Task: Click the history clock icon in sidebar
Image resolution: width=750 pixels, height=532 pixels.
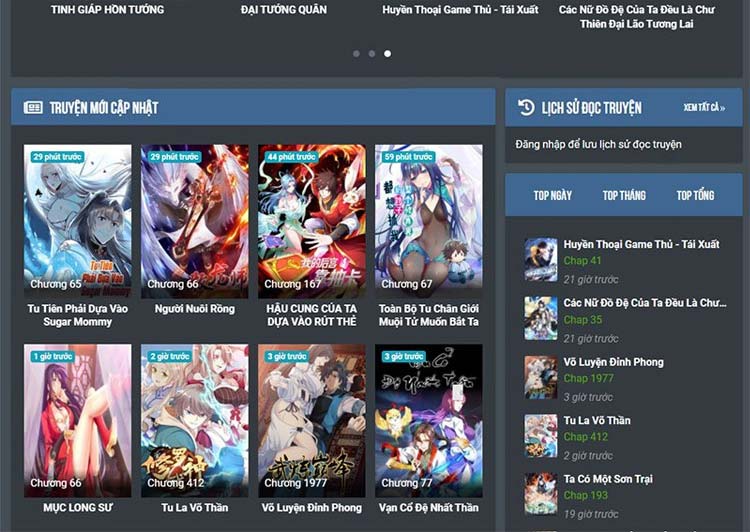Action: (526, 107)
